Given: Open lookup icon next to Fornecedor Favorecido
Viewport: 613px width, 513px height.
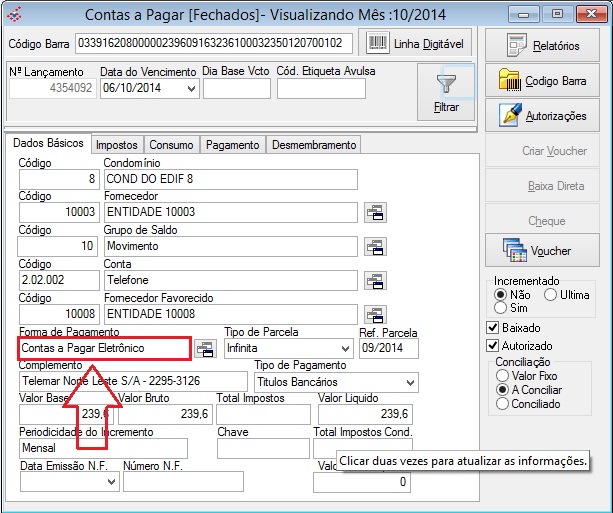Looking at the screenshot, I should coord(374,314).
